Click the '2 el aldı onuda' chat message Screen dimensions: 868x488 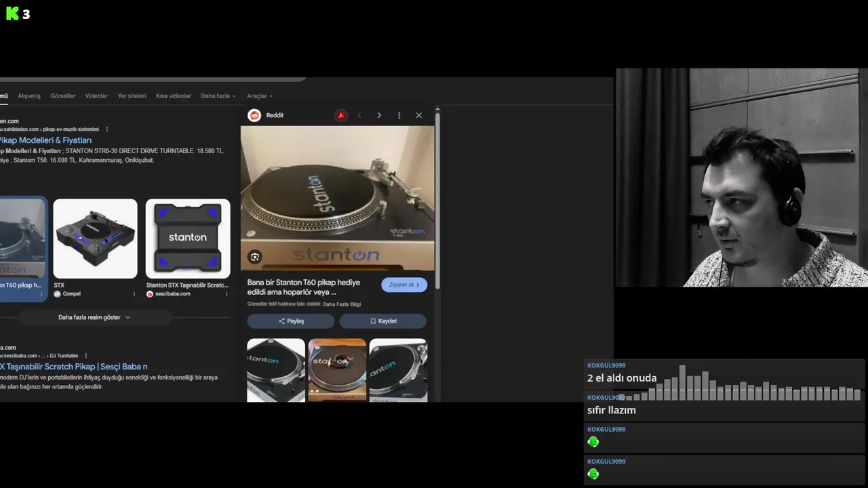click(x=622, y=378)
